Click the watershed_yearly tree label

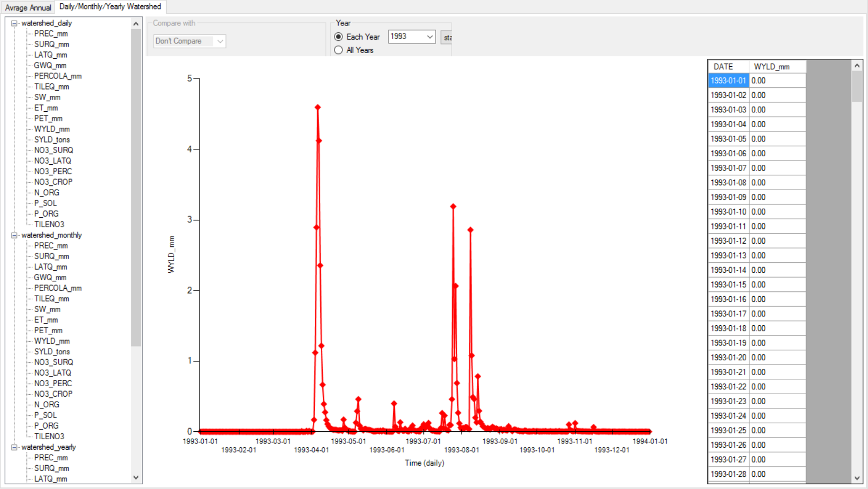(48, 447)
